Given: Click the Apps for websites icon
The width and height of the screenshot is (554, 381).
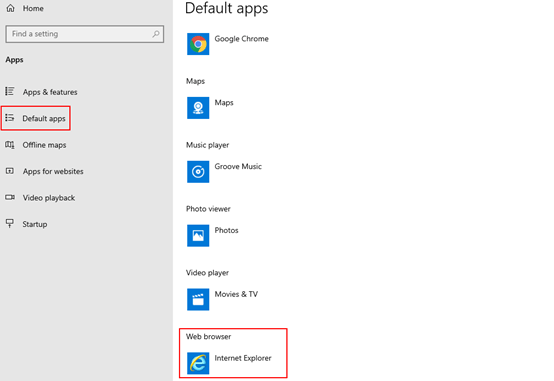Looking at the screenshot, I should click(10, 171).
